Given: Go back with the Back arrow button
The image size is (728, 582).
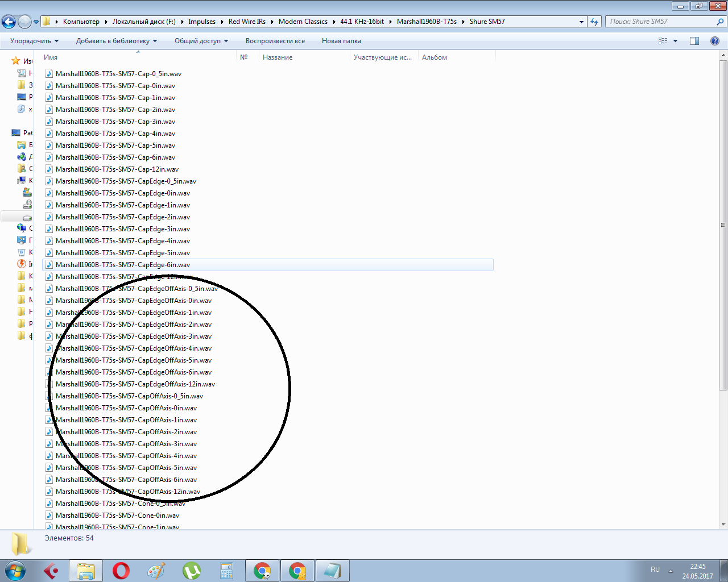Looking at the screenshot, I should click(x=9, y=22).
